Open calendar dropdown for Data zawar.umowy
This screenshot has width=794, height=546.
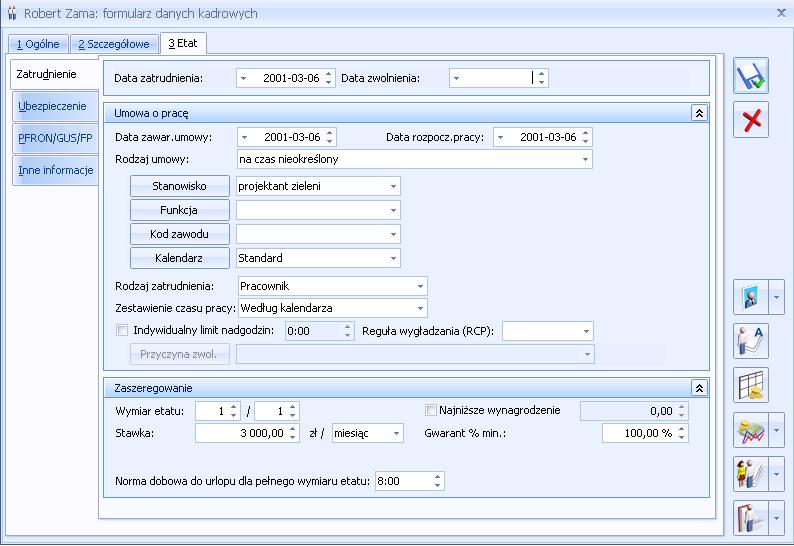[x=245, y=137]
